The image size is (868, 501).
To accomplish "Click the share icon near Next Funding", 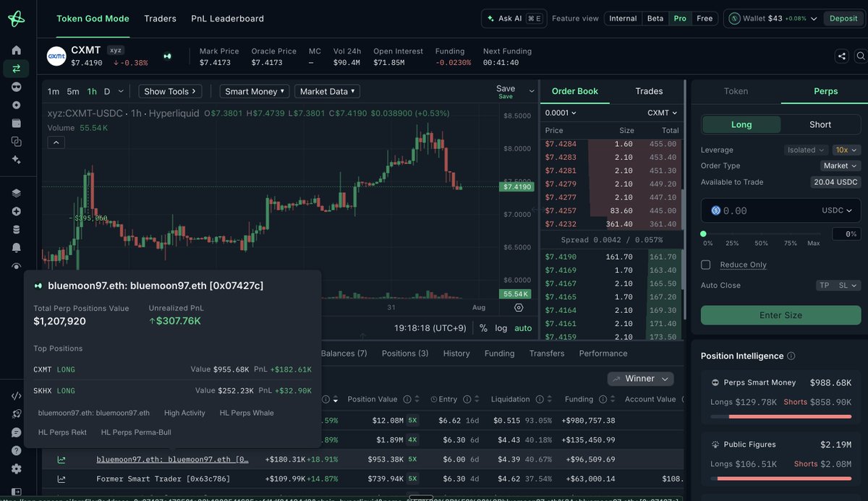I will (841, 56).
